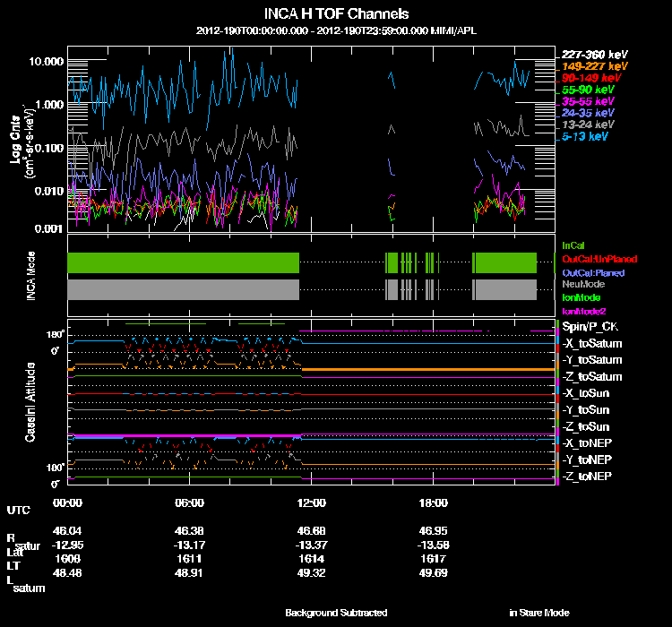Screen dimensions: 672x627
Task: Click the Spin/P_CK attitude legend label
Action: 589,327
